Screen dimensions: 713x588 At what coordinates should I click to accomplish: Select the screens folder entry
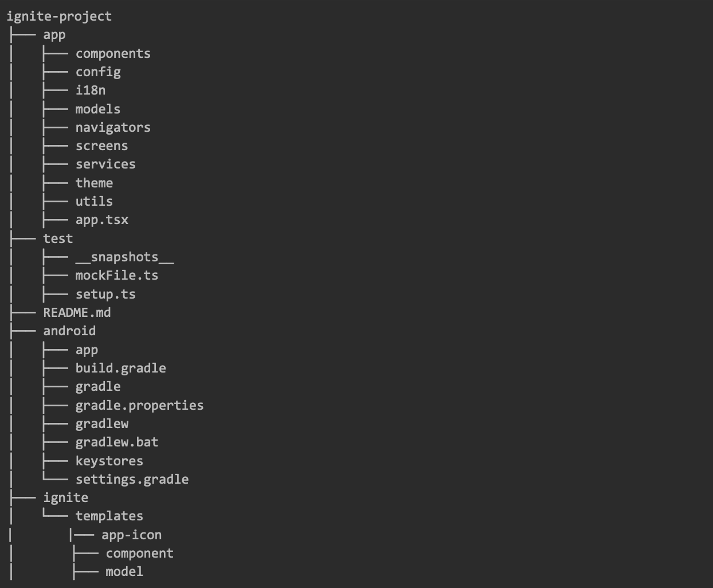[101, 146]
